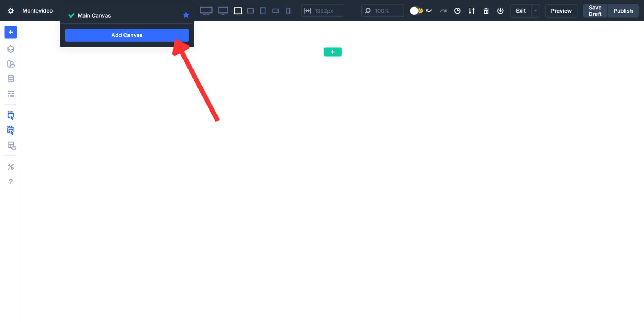The width and height of the screenshot is (644, 322).
Task: Open the Structure/Layers panel
Action: click(x=10, y=49)
